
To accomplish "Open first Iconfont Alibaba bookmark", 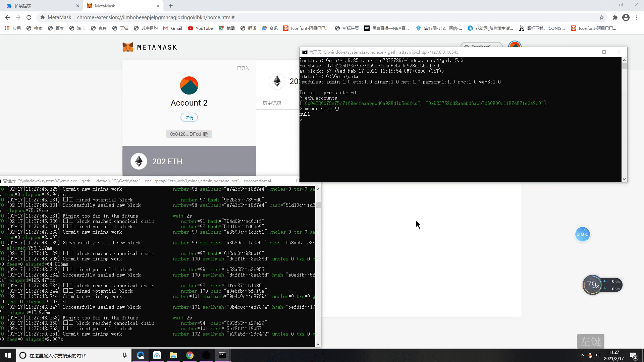I will (306, 28).
